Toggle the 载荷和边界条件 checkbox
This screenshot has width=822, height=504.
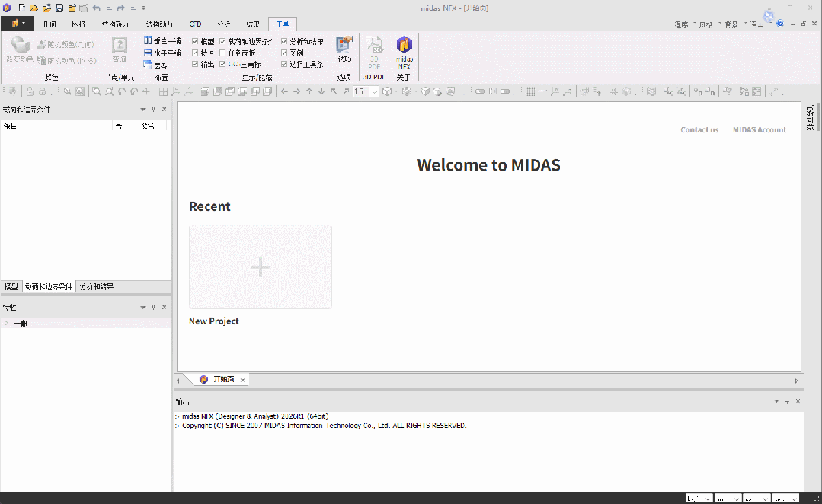coord(222,41)
